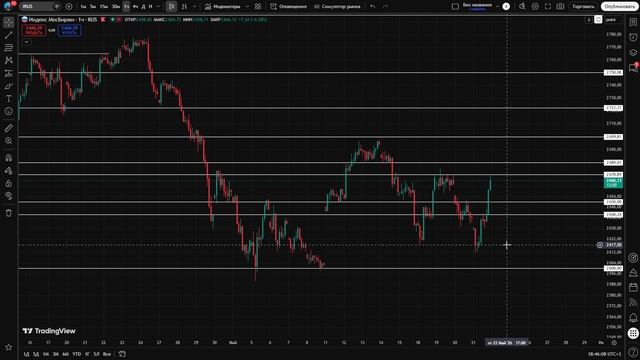Open the chart patterns tool group
Image resolution: width=640 pixels, height=360 pixels.
(9, 60)
